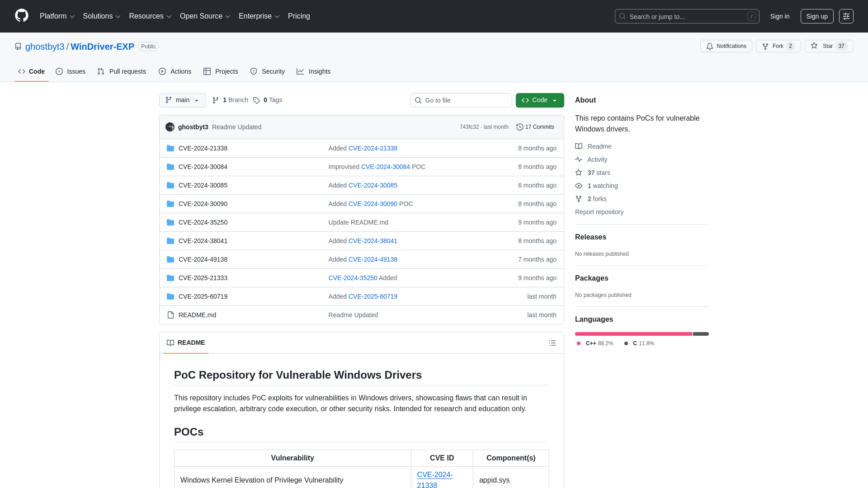
Task: Click the Go to file search field
Action: click(x=461, y=100)
